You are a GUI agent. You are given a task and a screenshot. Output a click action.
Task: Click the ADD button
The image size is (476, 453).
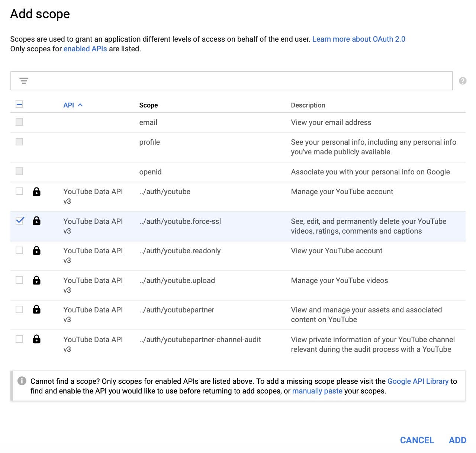tap(457, 440)
